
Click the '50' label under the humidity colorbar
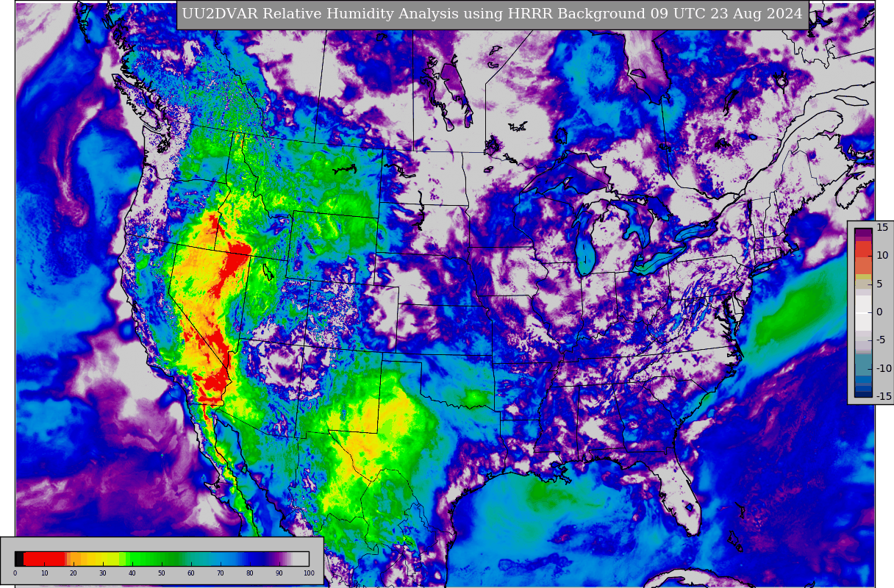pyautogui.click(x=162, y=573)
